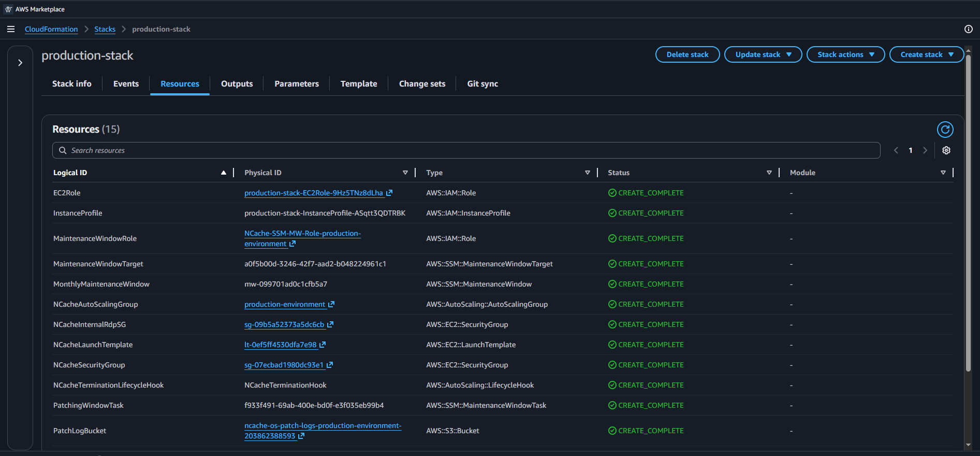Click CREATE_COMPLETE status for PatchingWindowTask

click(646, 405)
